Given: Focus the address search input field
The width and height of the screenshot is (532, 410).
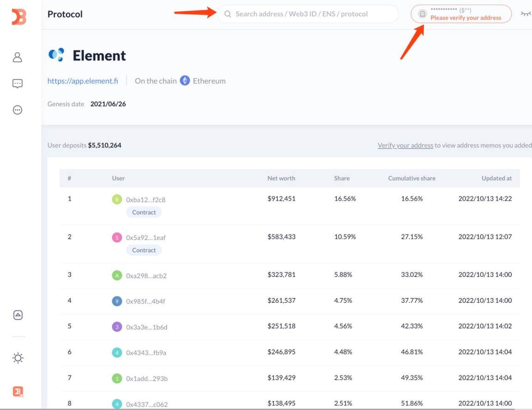Looking at the screenshot, I should pos(308,14).
